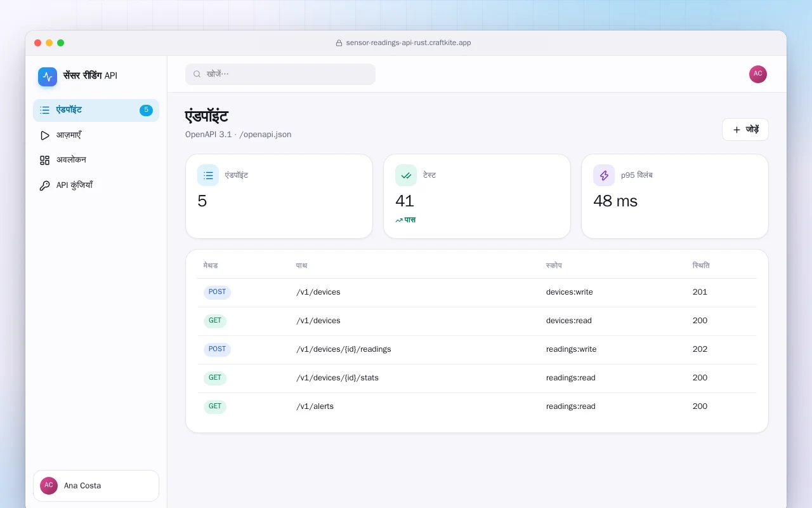Image resolution: width=812 pixels, height=508 pixels.
Task: Open the एंडपॉइंट sidebar section
Action: [x=96, y=110]
